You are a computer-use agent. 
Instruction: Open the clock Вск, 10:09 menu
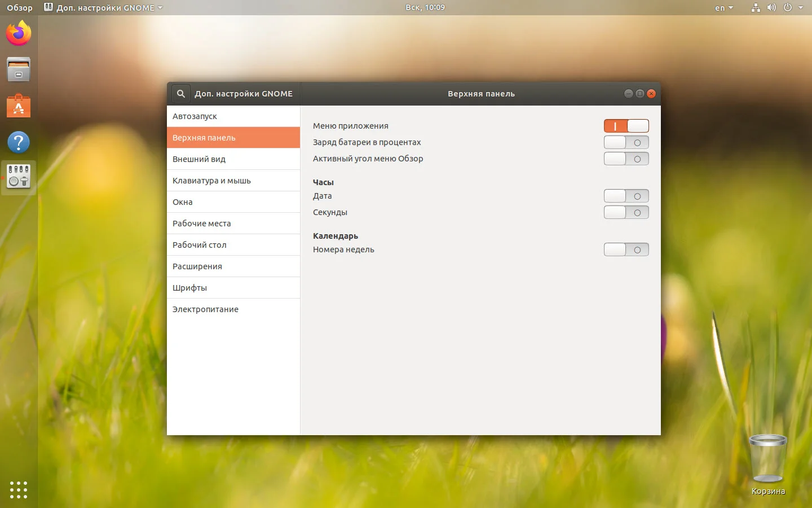coord(425,7)
